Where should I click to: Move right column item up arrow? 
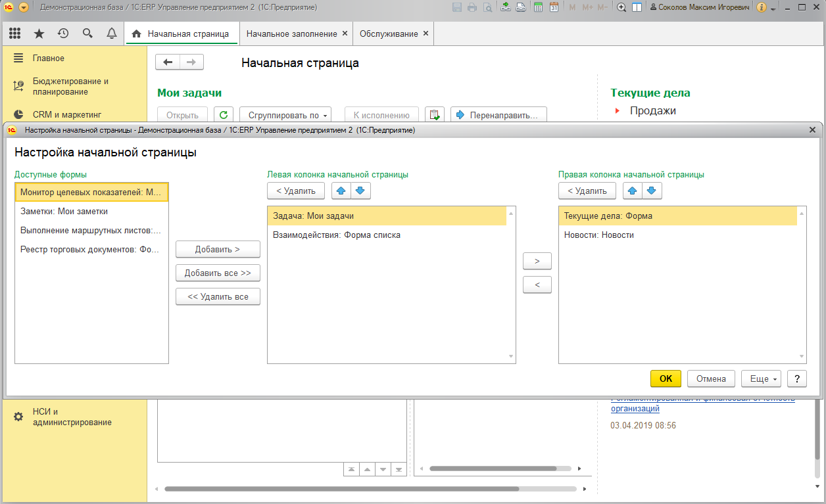tap(633, 191)
